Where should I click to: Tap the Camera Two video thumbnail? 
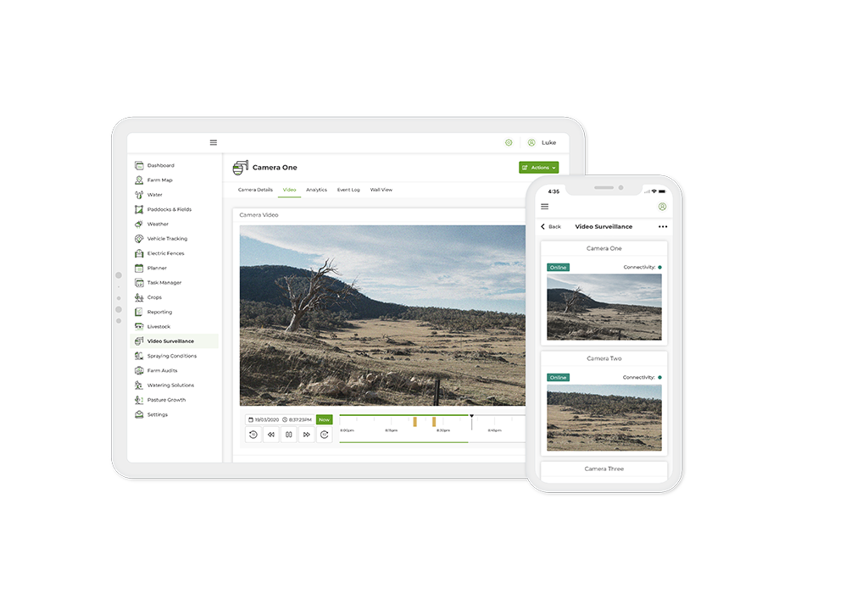(604, 418)
